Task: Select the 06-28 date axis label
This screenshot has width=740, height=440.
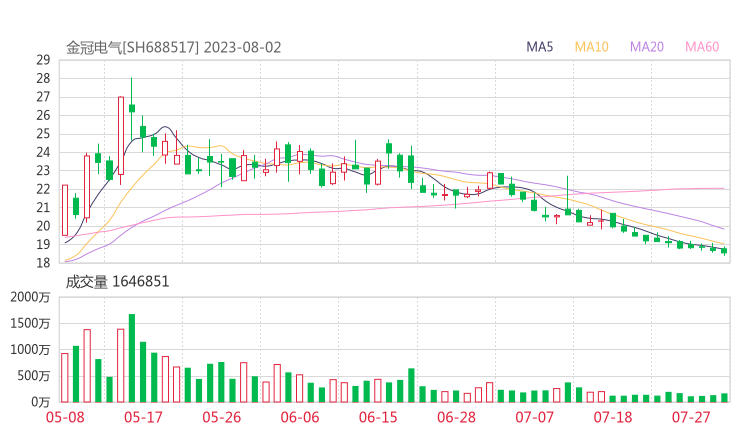Action: (456, 417)
